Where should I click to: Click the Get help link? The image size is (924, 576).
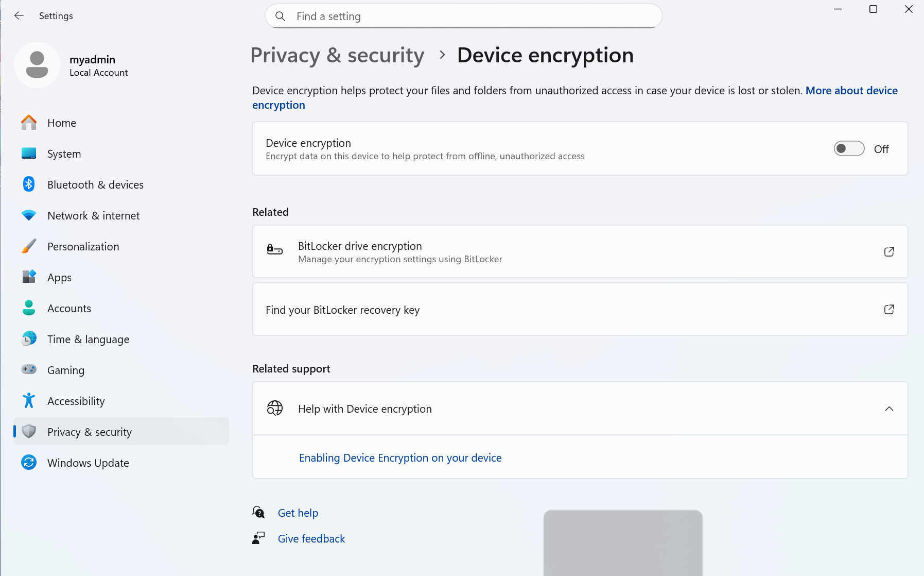298,513
